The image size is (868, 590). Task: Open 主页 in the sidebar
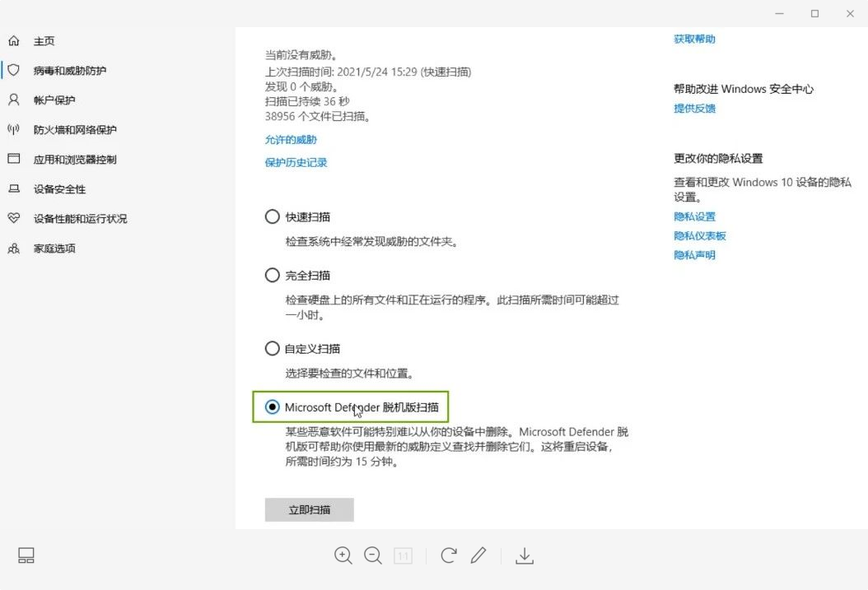[44, 41]
